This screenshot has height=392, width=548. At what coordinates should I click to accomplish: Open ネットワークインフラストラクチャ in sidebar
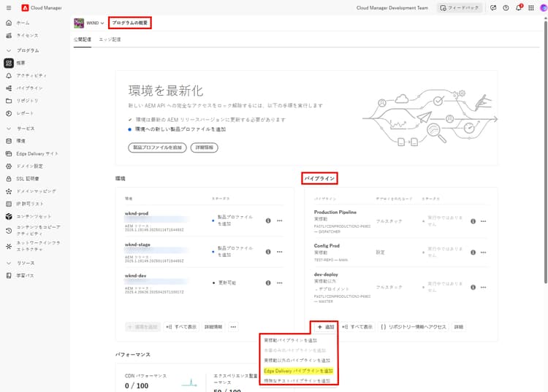click(38, 246)
